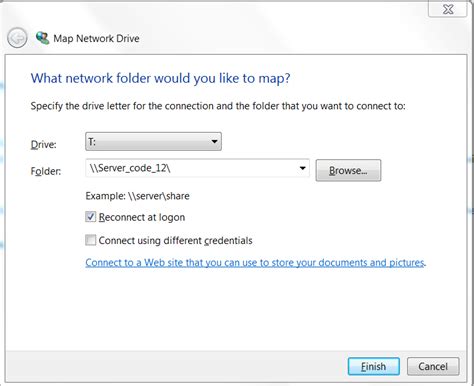Uncheck the Reconnect at logon checkbox

coord(91,217)
